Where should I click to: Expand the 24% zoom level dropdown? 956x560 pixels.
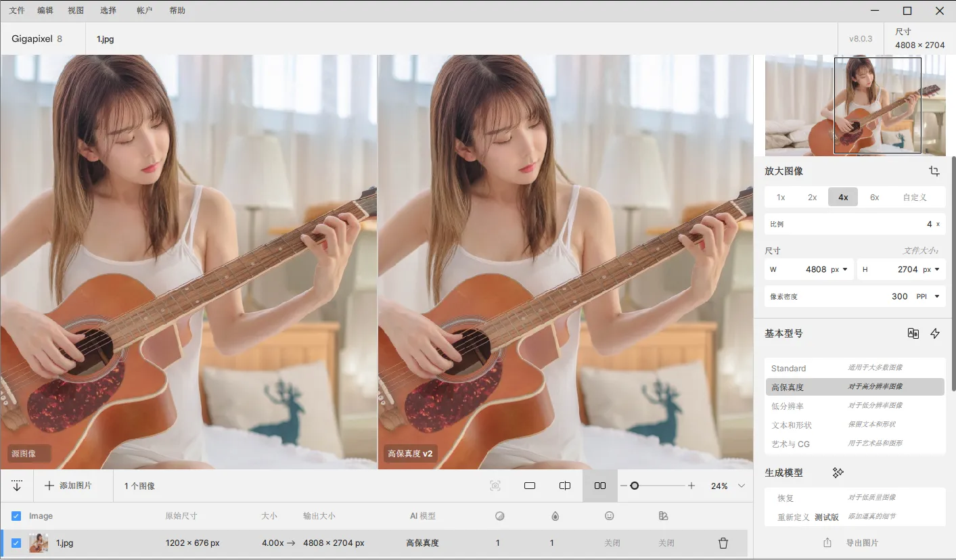tap(741, 486)
